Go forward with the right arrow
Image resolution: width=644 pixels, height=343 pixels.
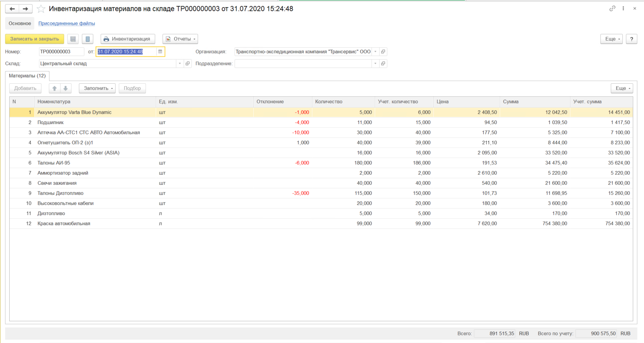(x=25, y=9)
